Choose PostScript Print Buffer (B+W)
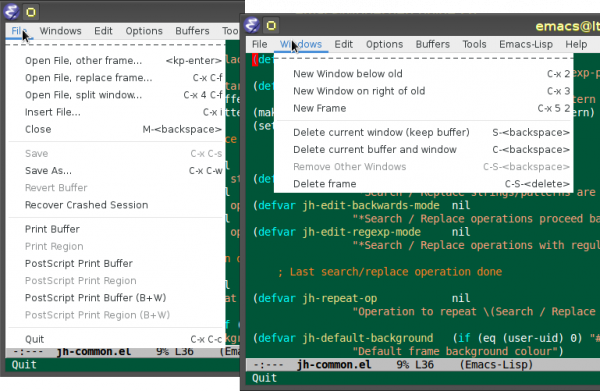The height and width of the screenshot is (391, 600). 116,298
